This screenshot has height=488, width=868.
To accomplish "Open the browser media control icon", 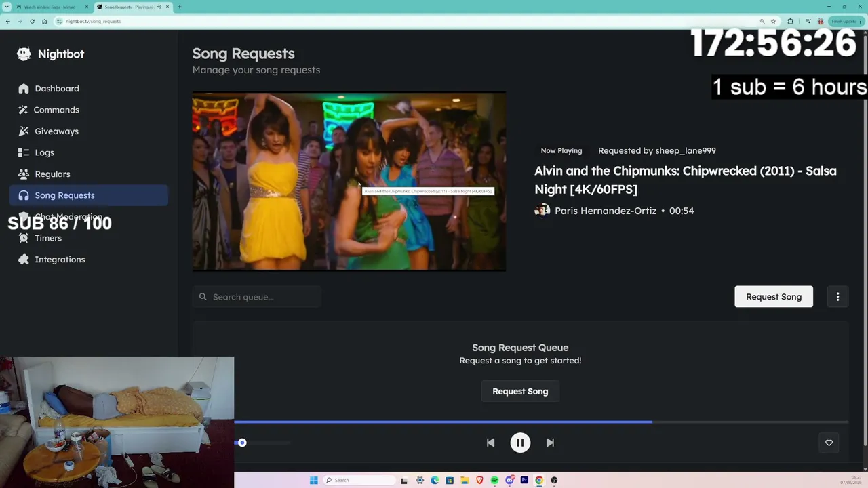I will (809, 21).
